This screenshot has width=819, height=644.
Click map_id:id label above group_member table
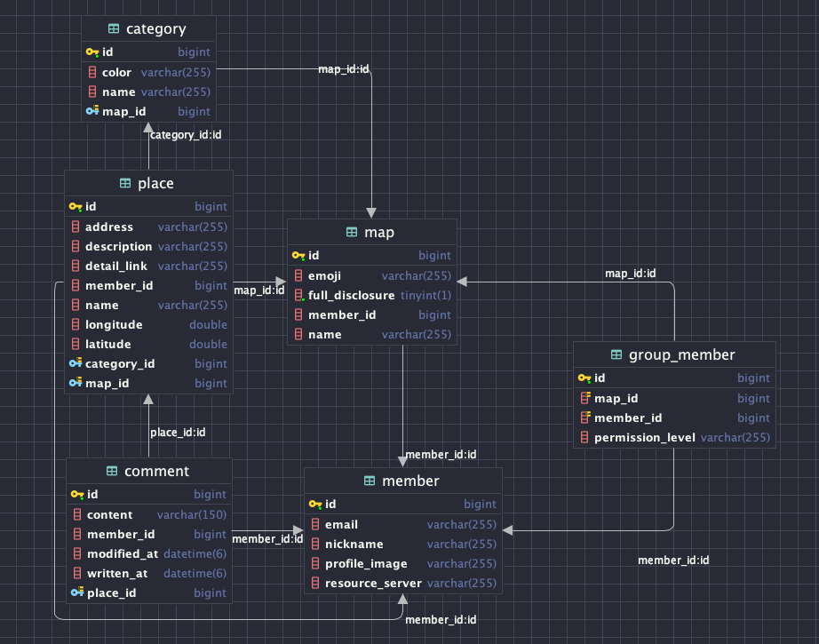pyautogui.click(x=631, y=274)
